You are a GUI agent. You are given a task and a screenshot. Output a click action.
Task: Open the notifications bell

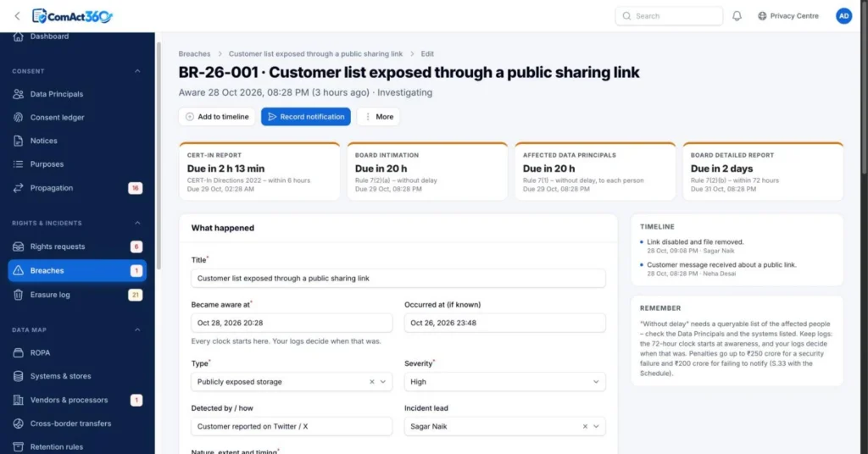coord(737,16)
